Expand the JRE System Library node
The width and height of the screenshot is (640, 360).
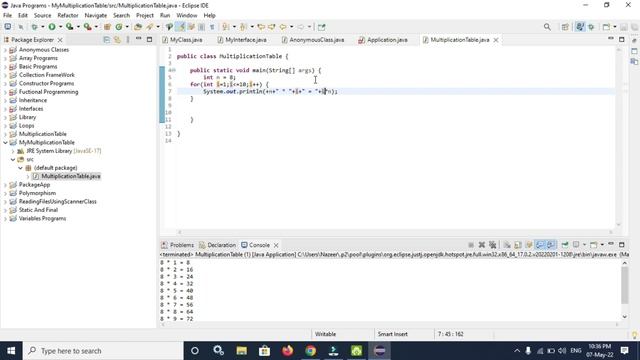coord(13,151)
